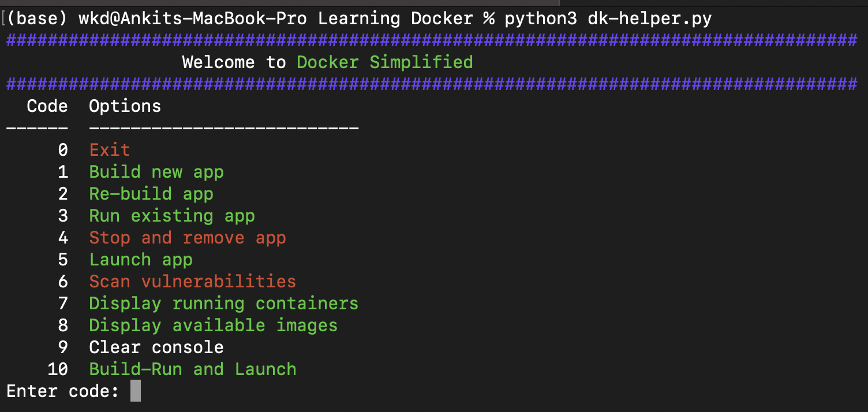Click code number '4' beside Stop and remove
868x412 pixels.
63,238
